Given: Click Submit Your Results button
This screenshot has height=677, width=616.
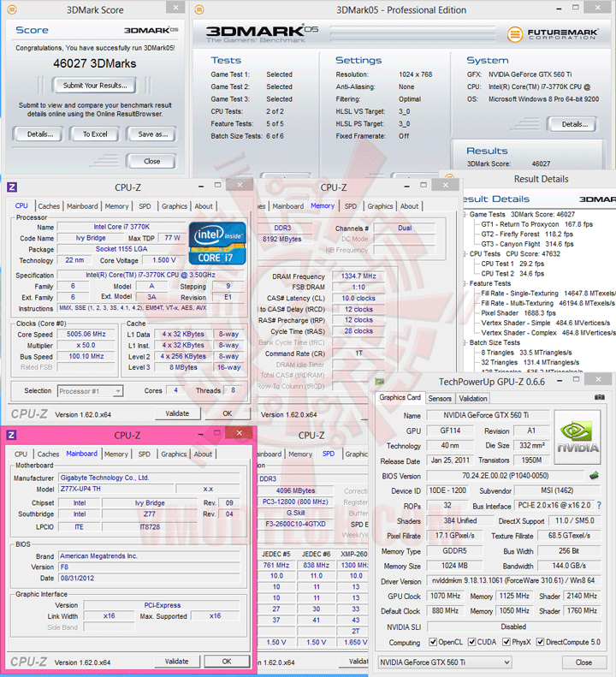Looking at the screenshot, I should (x=95, y=86).
